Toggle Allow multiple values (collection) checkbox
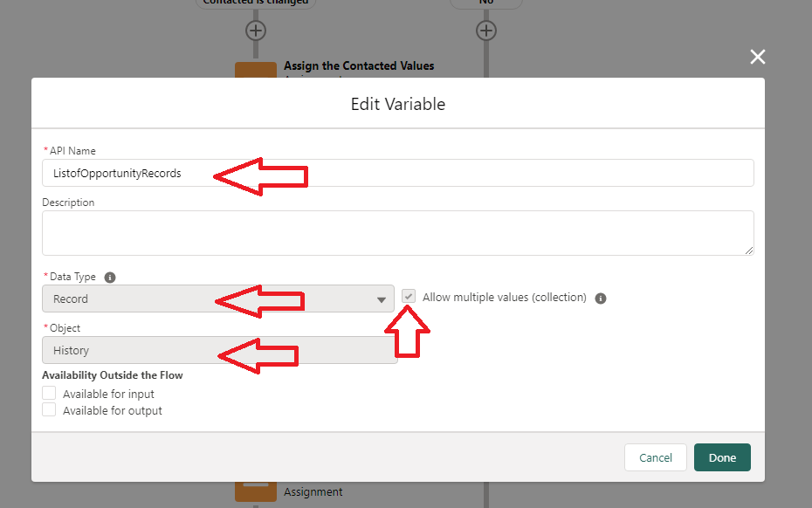This screenshot has width=812, height=508. [x=409, y=298]
